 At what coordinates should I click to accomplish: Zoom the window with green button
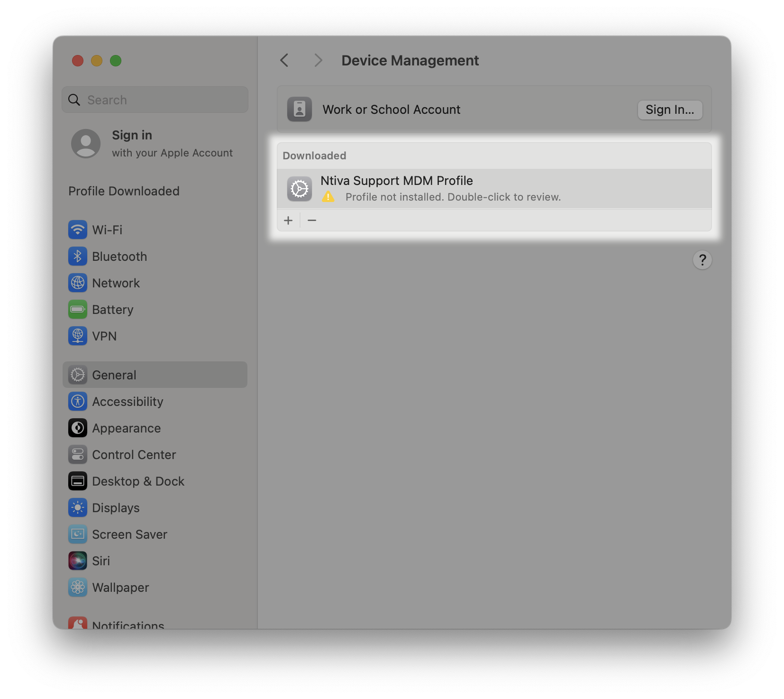[x=116, y=61]
